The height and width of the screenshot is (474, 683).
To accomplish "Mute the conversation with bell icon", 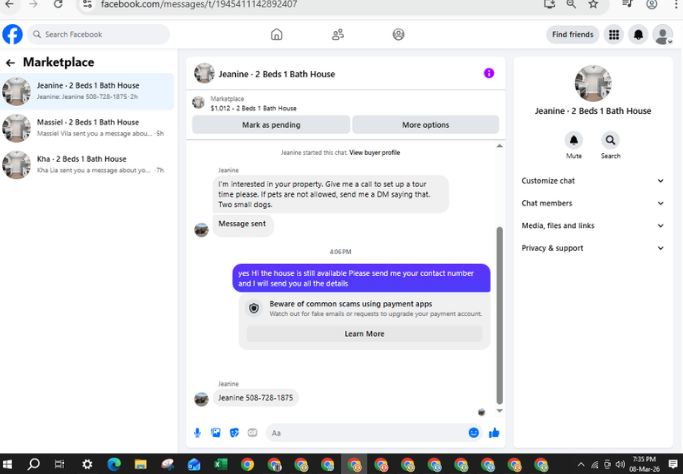I will (574, 140).
